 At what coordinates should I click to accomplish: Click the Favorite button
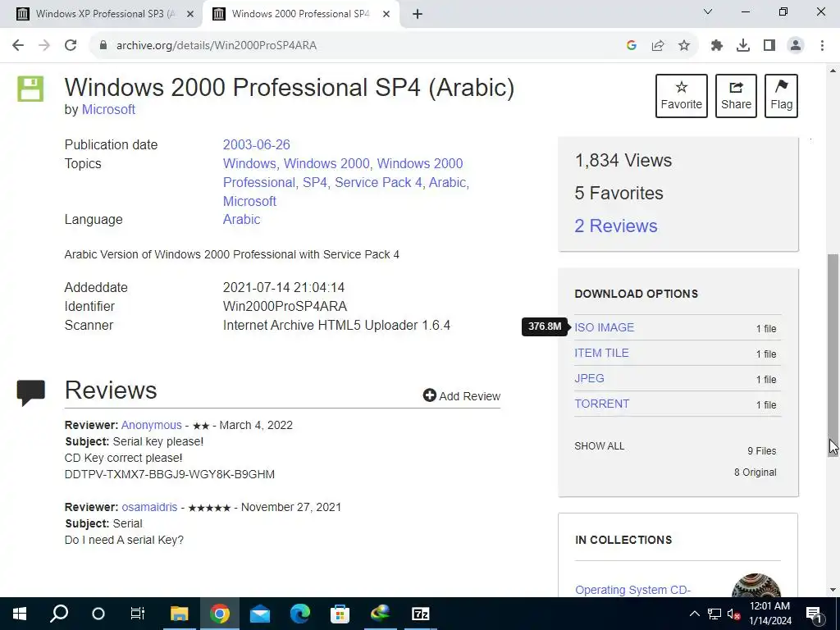coord(682,96)
